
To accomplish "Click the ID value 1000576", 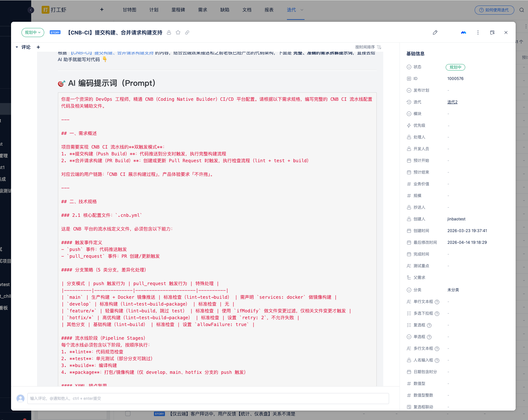I will coord(455,79).
